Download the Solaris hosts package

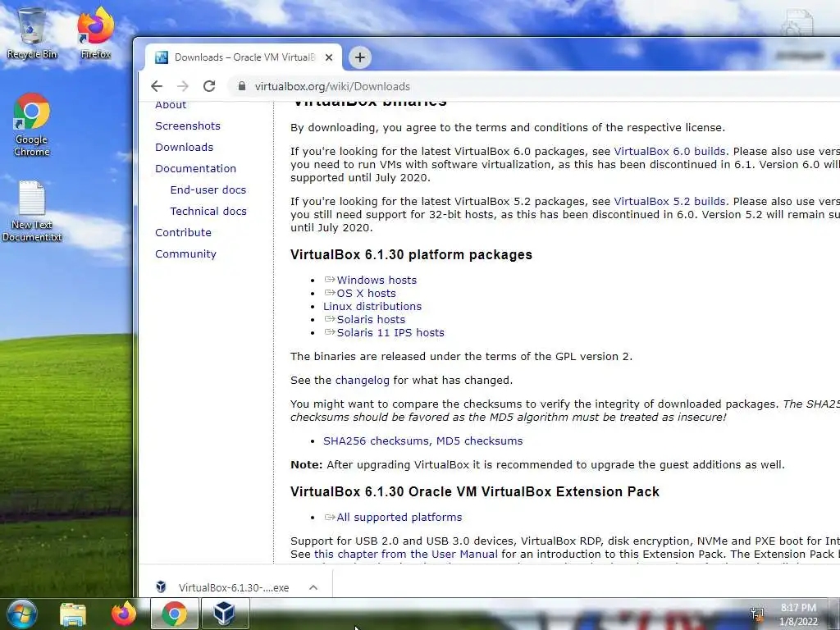point(371,320)
